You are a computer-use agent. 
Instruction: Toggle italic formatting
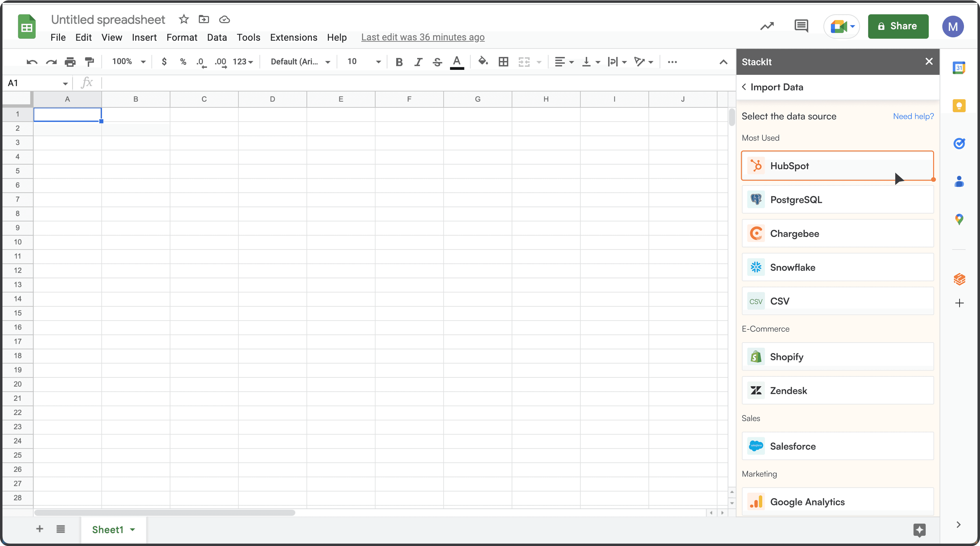418,62
